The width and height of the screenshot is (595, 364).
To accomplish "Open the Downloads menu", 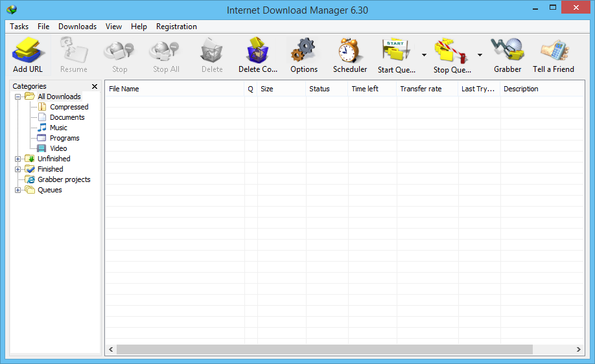I will click(x=77, y=27).
